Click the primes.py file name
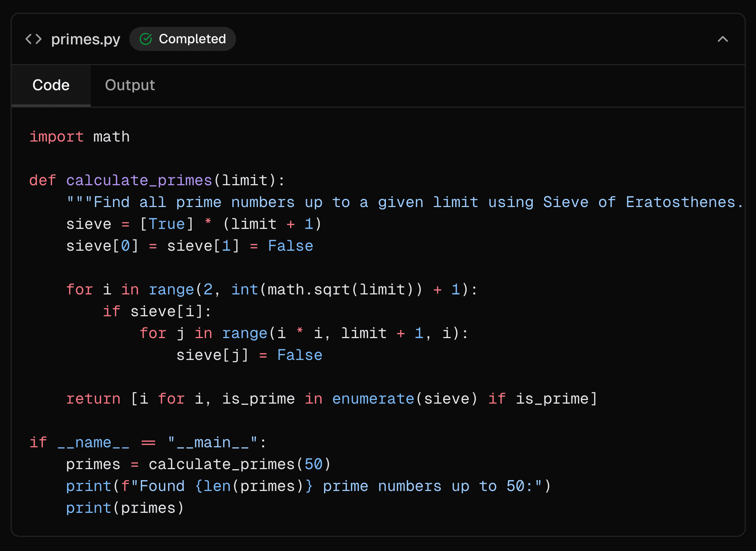Viewport: 756px width, 551px height. (85, 39)
